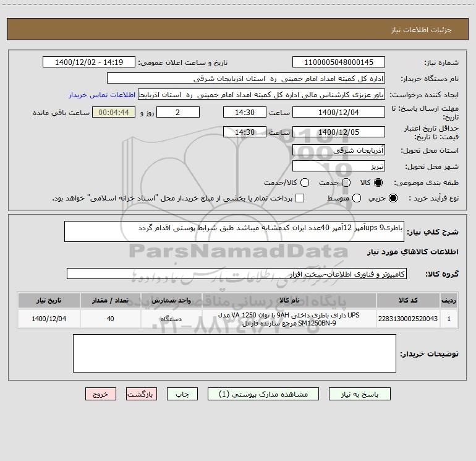Click the شماره نیاز field 1100005048000145
This screenshot has width=476, height=461.
[x=339, y=62]
